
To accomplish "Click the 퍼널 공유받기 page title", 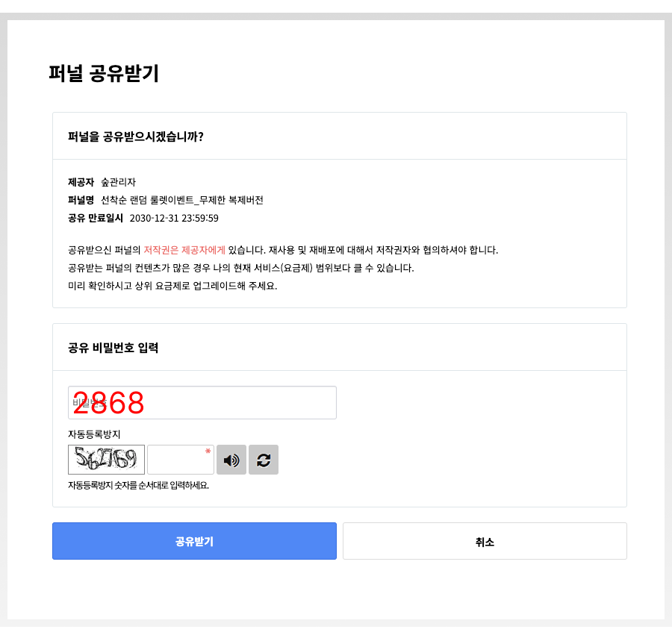I will (104, 73).
